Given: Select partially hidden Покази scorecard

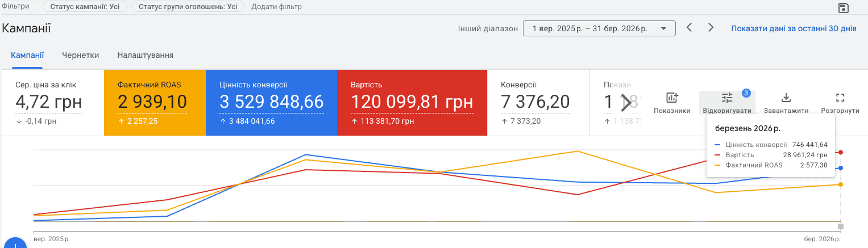Looking at the screenshot, I should [x=617, y=103].
